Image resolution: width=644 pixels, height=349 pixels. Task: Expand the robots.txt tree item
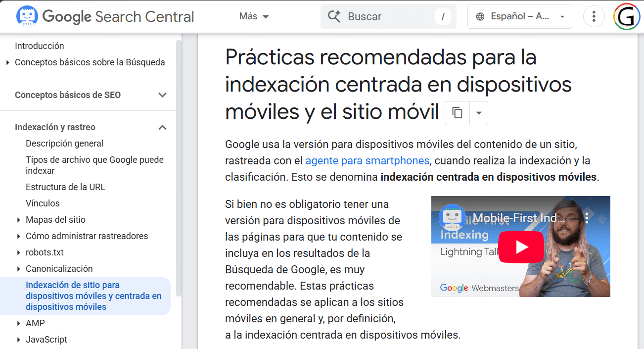18,252
